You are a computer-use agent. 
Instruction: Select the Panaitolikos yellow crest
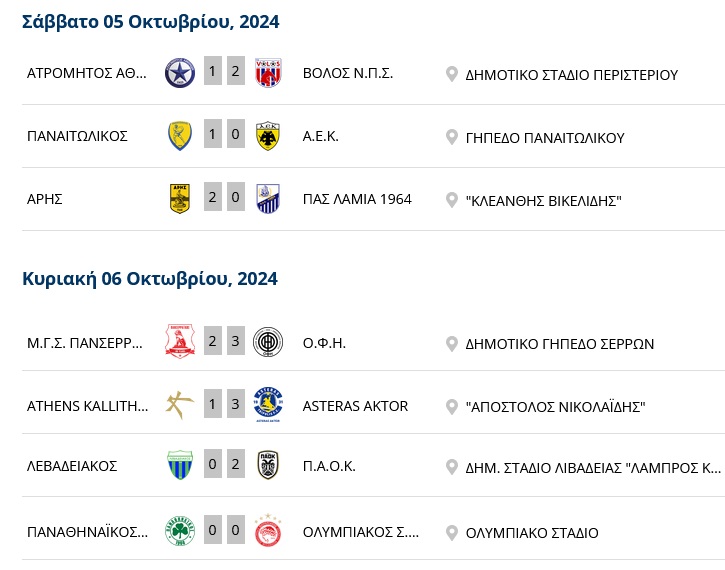[x=180, y=136]
